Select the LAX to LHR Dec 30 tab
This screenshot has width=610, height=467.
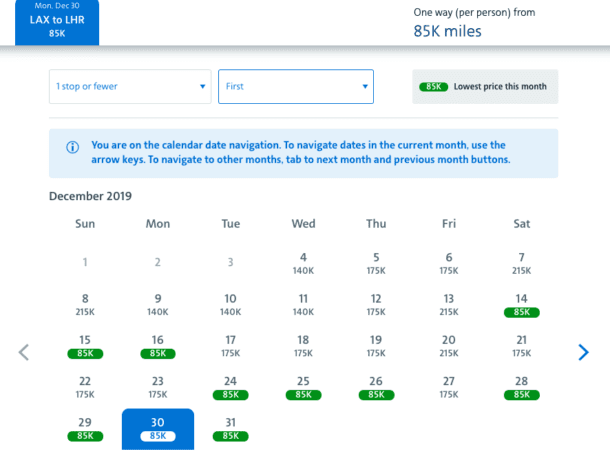(x=57, y=22)
